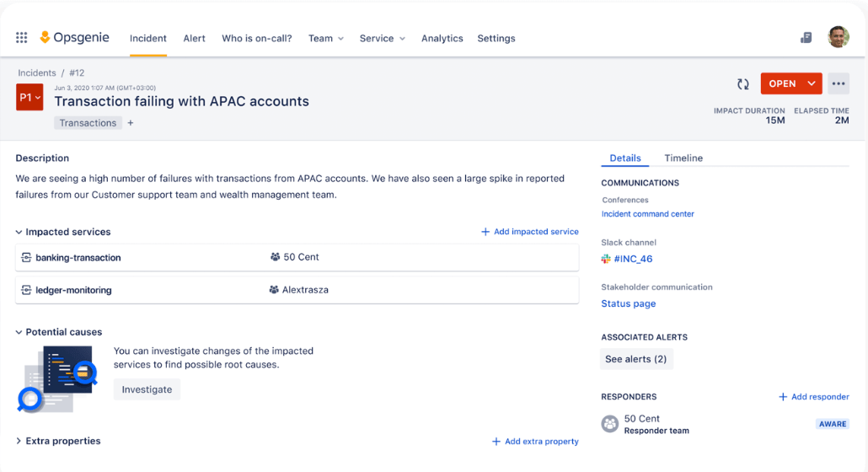Screen dimensions: 868x472
Task: Collapse the Potential causes section
Action: (x=19, y=333)
